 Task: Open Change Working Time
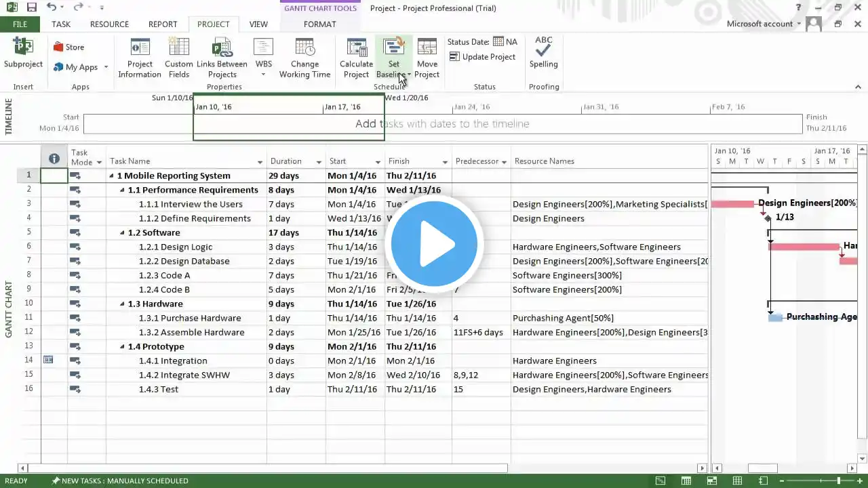pos(304,58)
